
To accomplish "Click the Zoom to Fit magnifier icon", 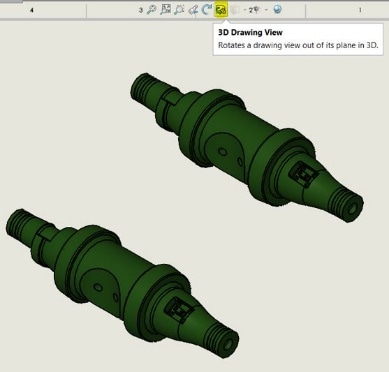I will point(152,10).
